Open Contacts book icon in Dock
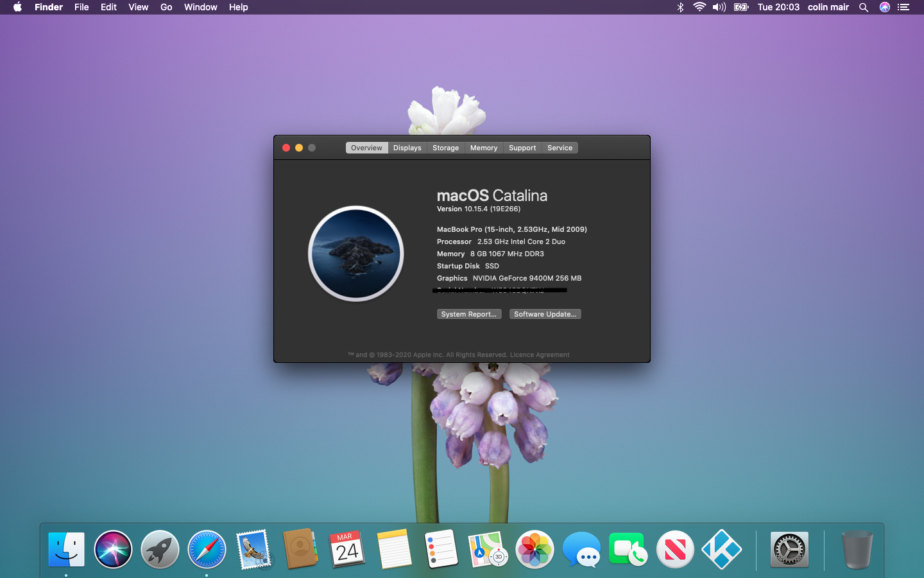 [300, 549]
